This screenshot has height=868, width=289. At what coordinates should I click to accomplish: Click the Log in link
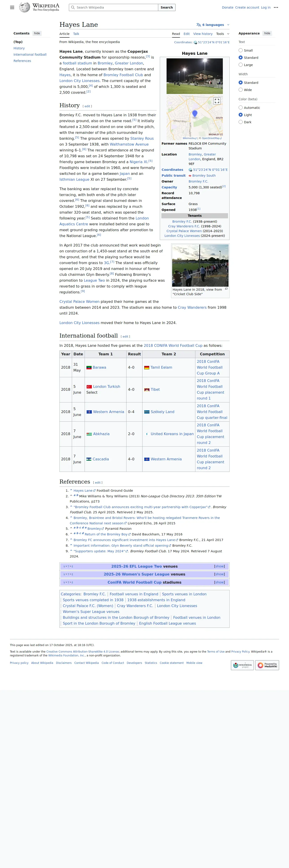click(x=265, y=7)
